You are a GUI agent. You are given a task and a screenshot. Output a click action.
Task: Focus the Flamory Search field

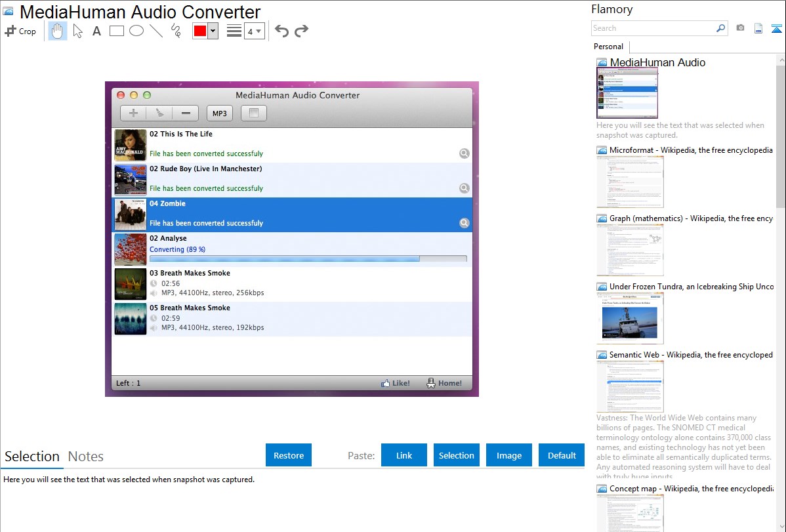point(653,28)
